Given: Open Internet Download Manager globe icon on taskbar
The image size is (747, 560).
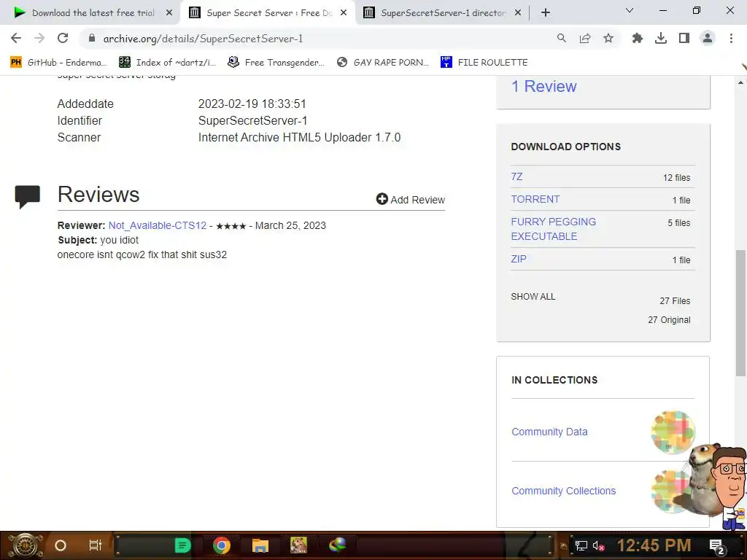Looking at the screenshot, I should (337, 545).
